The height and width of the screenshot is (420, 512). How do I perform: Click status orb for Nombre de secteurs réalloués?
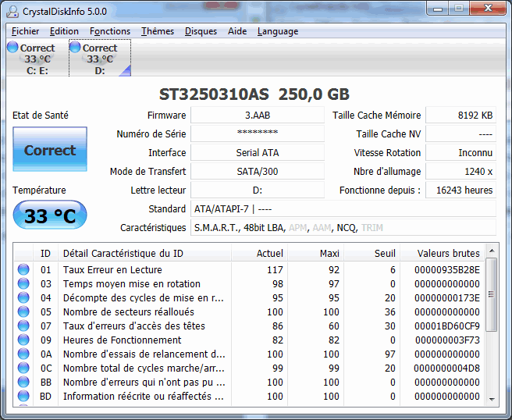pos(23,312)
